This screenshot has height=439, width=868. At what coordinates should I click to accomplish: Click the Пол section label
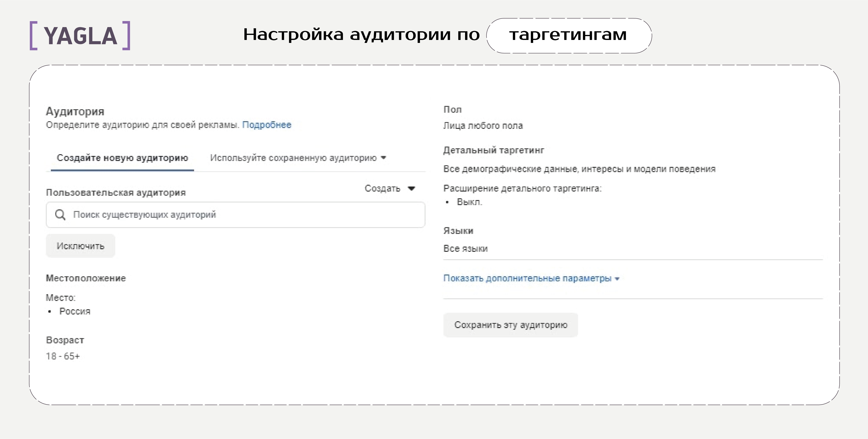pos(453,110)
